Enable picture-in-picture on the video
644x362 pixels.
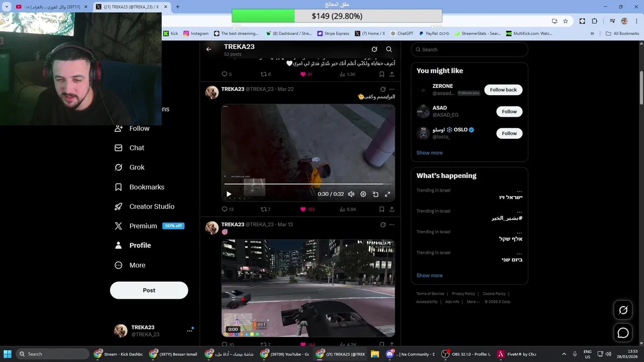point(375,194)
